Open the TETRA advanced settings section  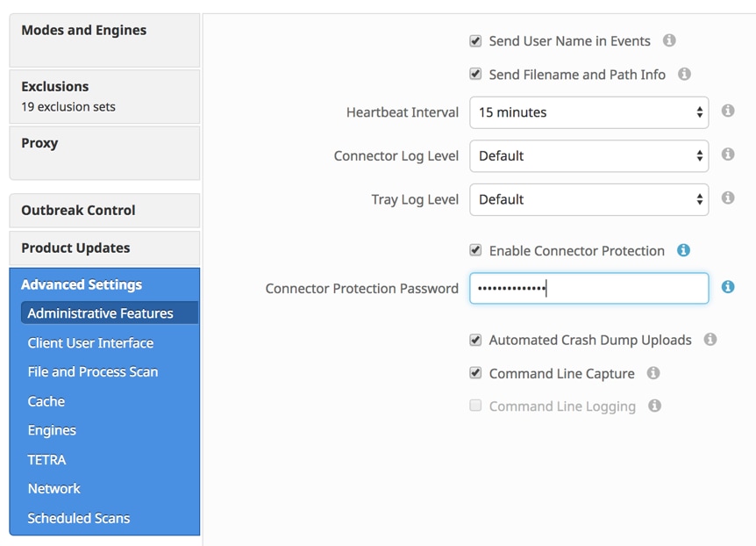[46, 460]
